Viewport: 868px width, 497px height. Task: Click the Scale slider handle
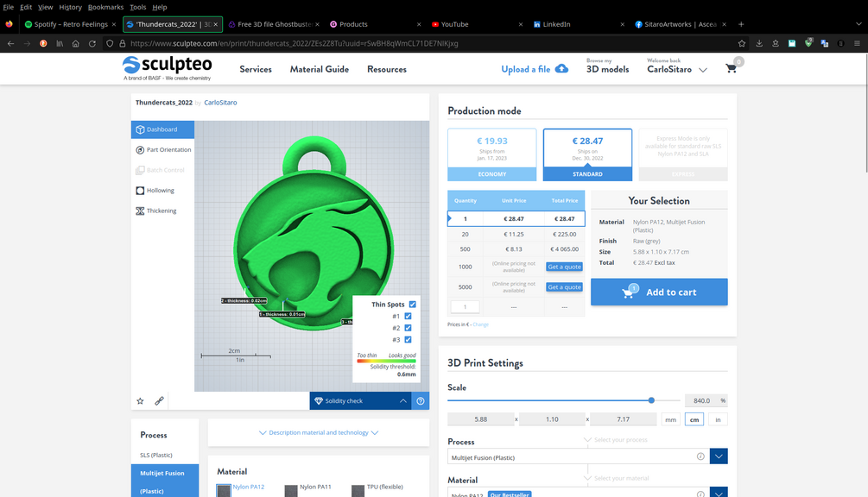click(x=651, y=400)
